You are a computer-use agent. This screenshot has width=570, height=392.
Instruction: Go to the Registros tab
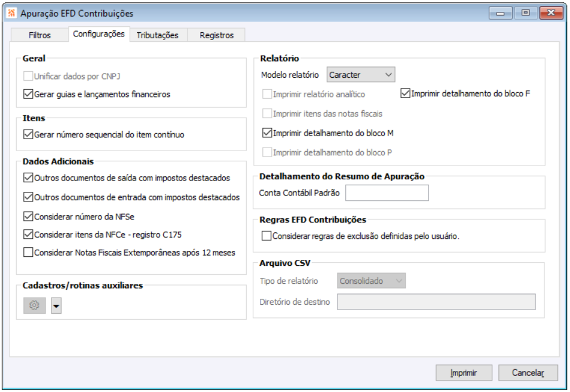(x=216, y=35)
